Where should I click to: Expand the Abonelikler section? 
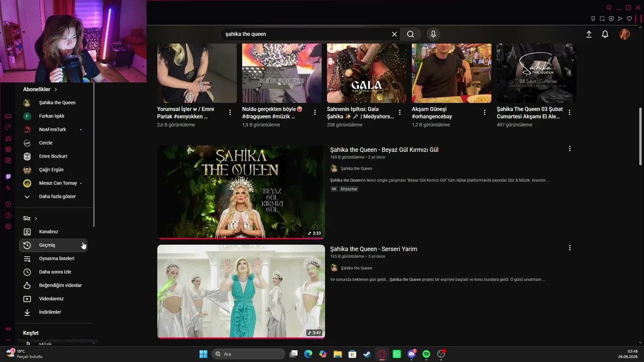(40, 89)
